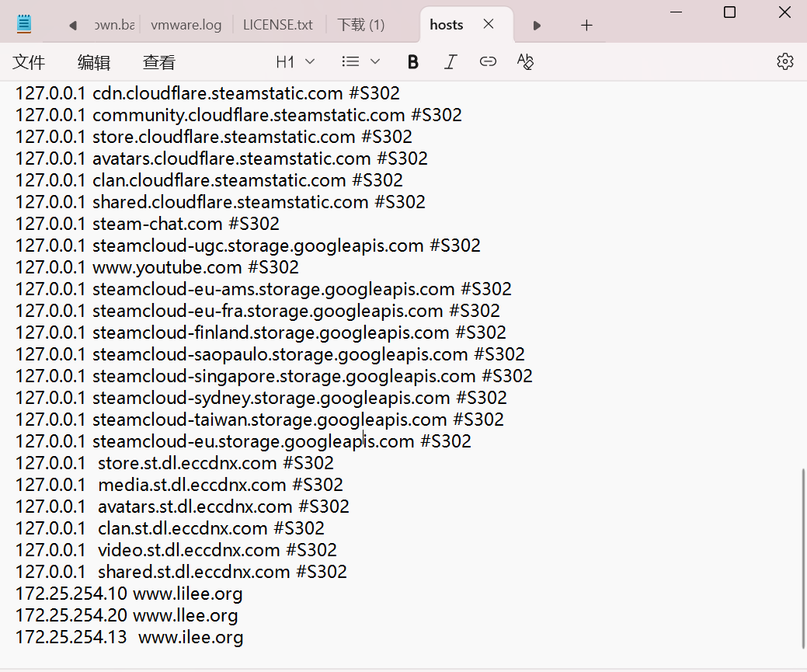The height and width of the screenshot is (672, 807).
Task: Open the 编辑 menu
Action: [94, 62]
